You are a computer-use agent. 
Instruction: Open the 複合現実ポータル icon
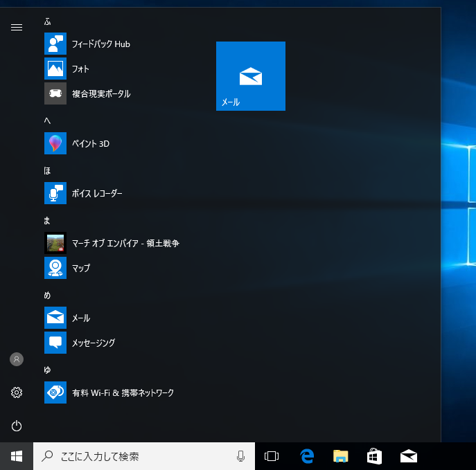coord(55,93)
